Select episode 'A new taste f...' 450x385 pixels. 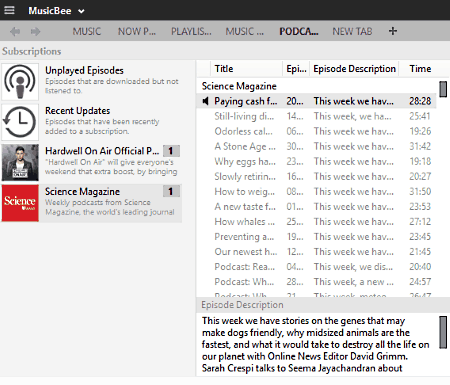245,207
